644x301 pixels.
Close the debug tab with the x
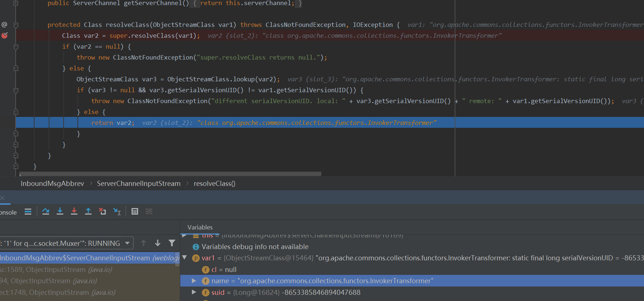[2, 198]
